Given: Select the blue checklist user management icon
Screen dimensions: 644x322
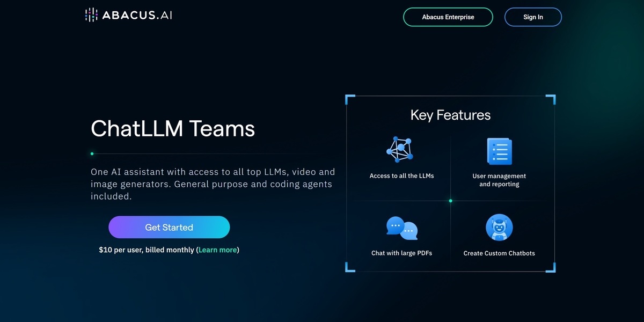Looking at the screenshot, I should pyautogui.click(x=499, y=151).
